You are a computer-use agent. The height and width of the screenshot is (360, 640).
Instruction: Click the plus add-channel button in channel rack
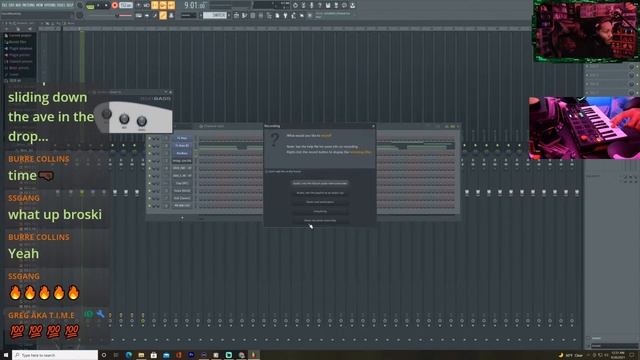(182, 218)
